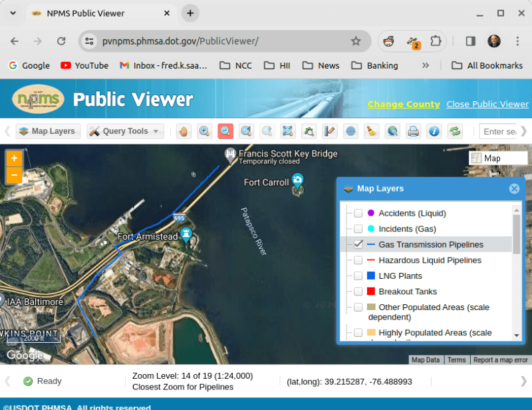
Task: Show more bookmarks with double chevron
Action: pos(426,65)
